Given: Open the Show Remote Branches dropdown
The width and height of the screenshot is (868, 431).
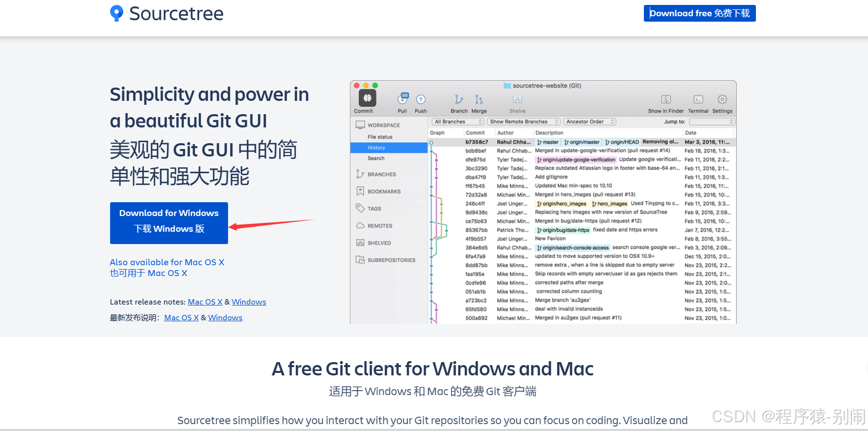Looking at the screenshot, I should pyautogui.click(x=523, y=122).
